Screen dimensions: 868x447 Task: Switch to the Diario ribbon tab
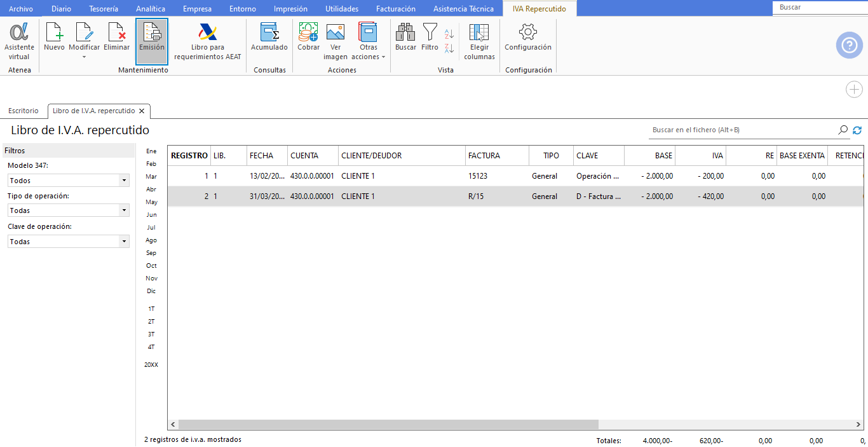click(61, 9)
